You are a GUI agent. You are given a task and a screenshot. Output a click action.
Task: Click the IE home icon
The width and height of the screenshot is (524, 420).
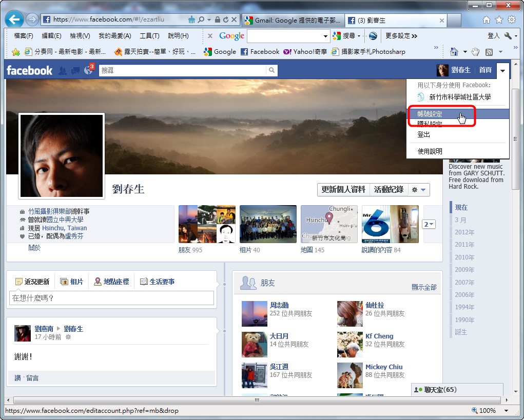pyautogui.click(x=487, y=20)
